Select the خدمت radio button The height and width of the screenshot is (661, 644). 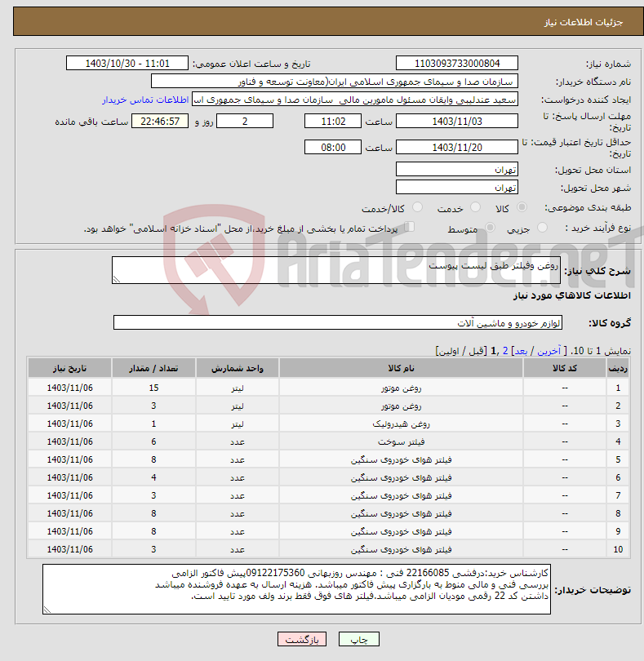475,207
